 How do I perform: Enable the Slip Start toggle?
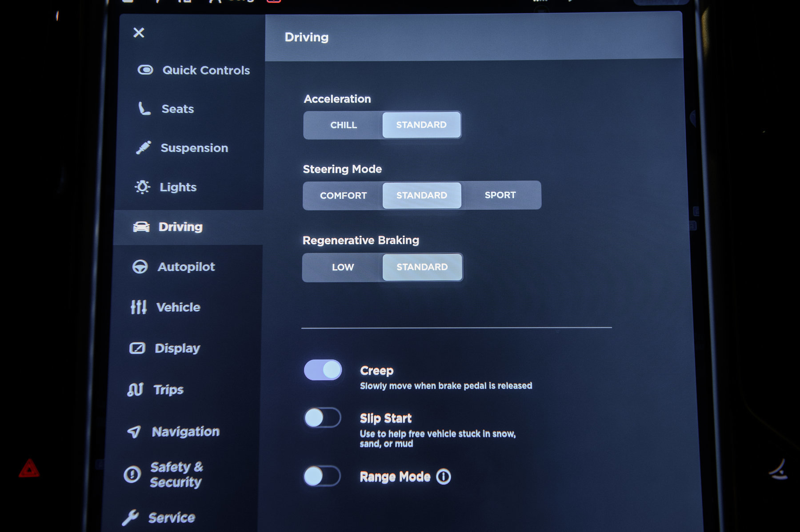pyautogui.click(x=322, y=418)
